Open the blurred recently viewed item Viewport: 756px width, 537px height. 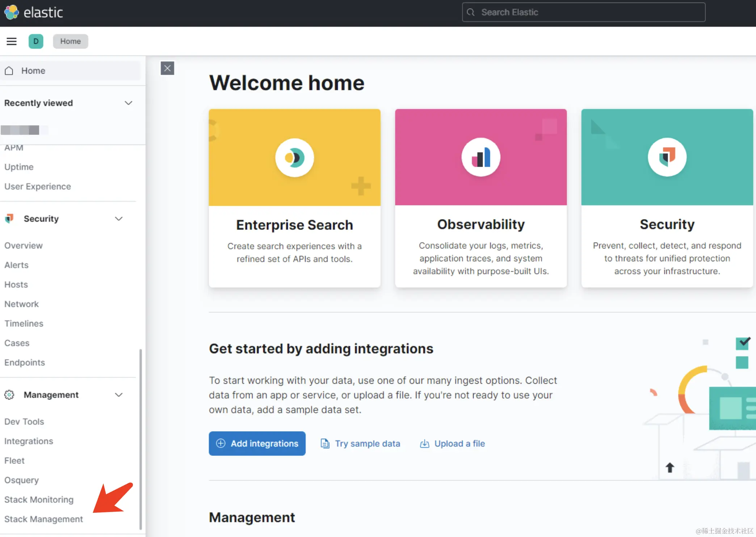click(25, 130)
